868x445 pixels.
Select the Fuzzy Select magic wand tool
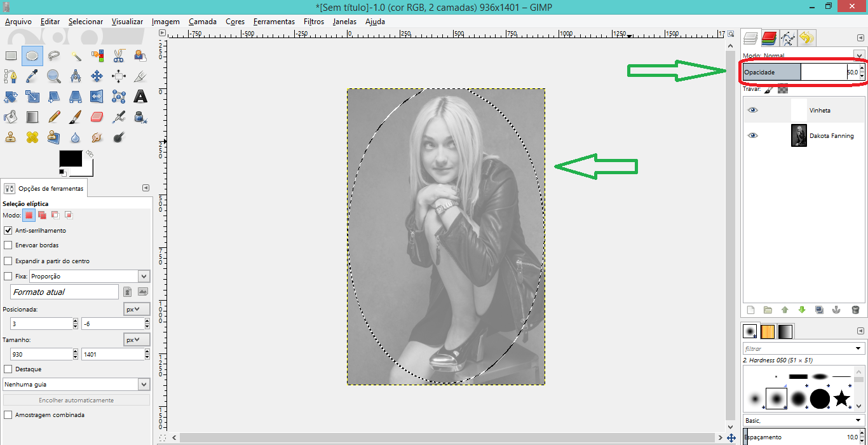point(76,56)
